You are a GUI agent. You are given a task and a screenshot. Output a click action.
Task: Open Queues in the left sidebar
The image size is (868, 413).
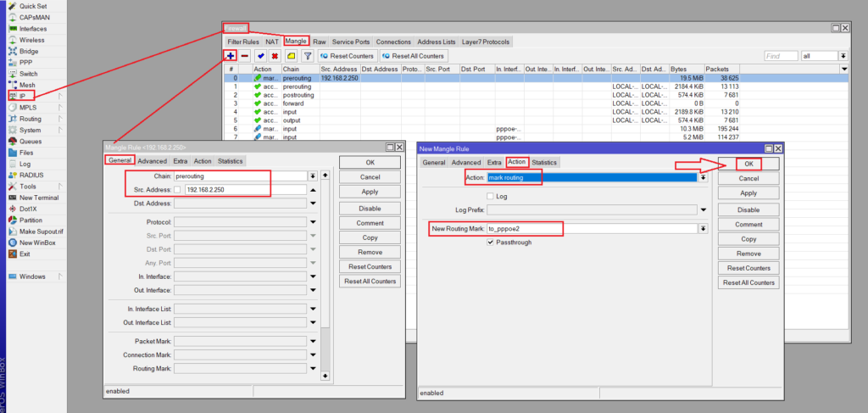coord(31,142)
